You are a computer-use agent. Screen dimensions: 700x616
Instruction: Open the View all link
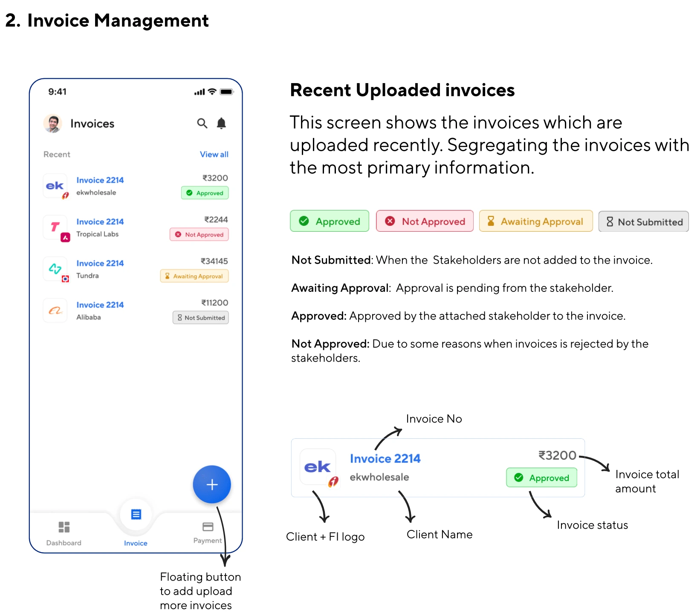pos(214,154)
